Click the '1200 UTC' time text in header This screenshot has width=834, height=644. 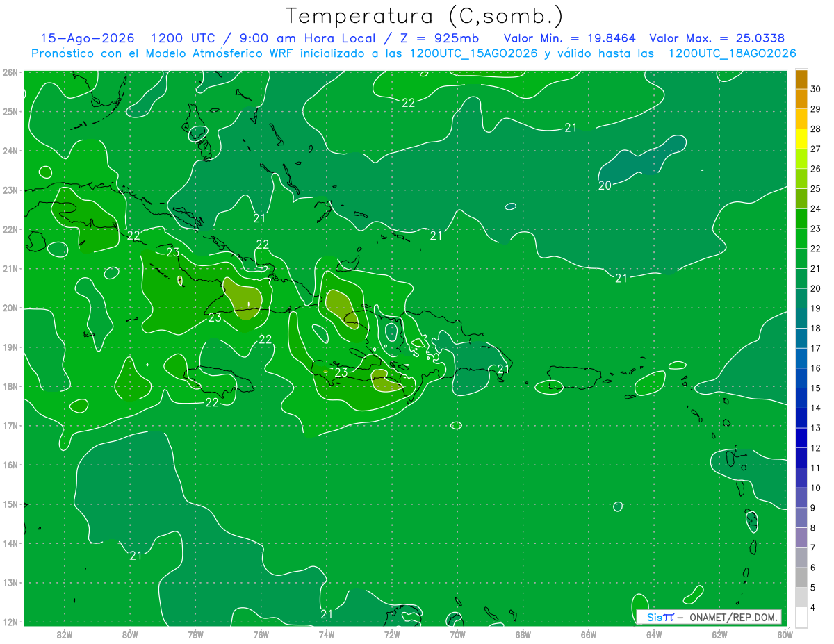(184, 38)
